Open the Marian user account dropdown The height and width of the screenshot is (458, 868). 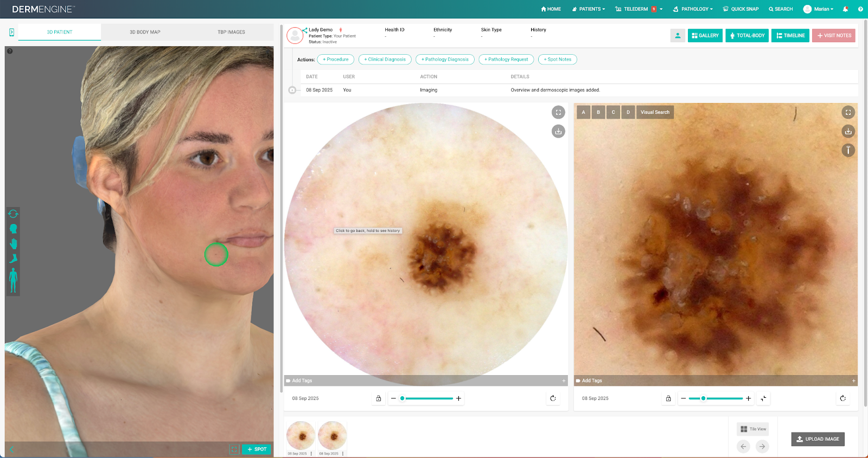[x=819, y=9]
